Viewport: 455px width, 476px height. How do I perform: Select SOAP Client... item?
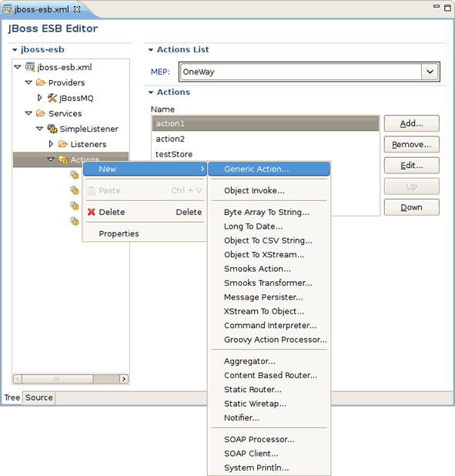[269, 454]
